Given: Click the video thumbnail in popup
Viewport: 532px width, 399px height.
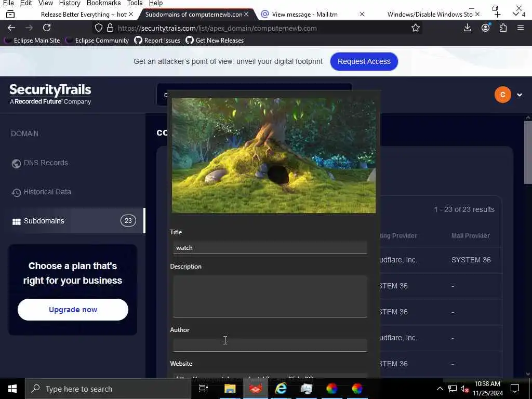Looking at the screenshot, I should coord(273,156).
